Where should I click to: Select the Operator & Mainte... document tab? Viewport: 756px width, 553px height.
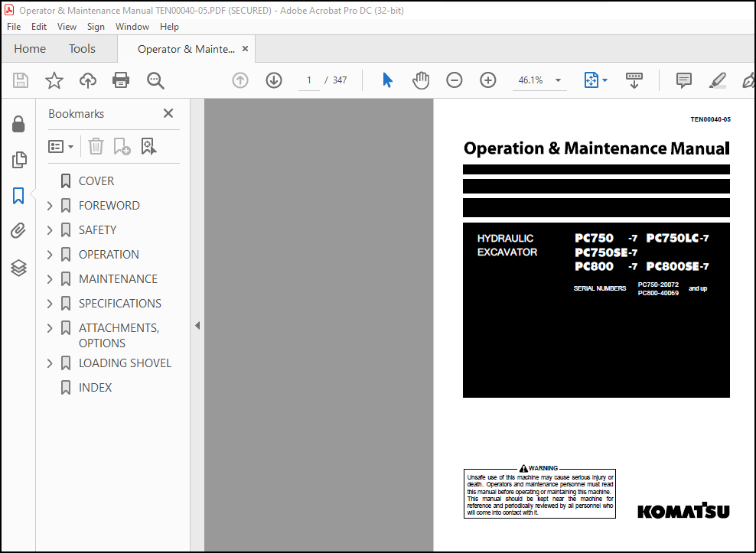point(186,49)
